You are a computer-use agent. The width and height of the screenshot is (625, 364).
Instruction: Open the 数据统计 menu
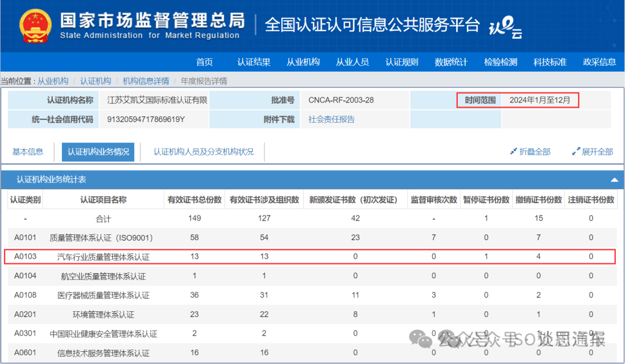[451, 62]
